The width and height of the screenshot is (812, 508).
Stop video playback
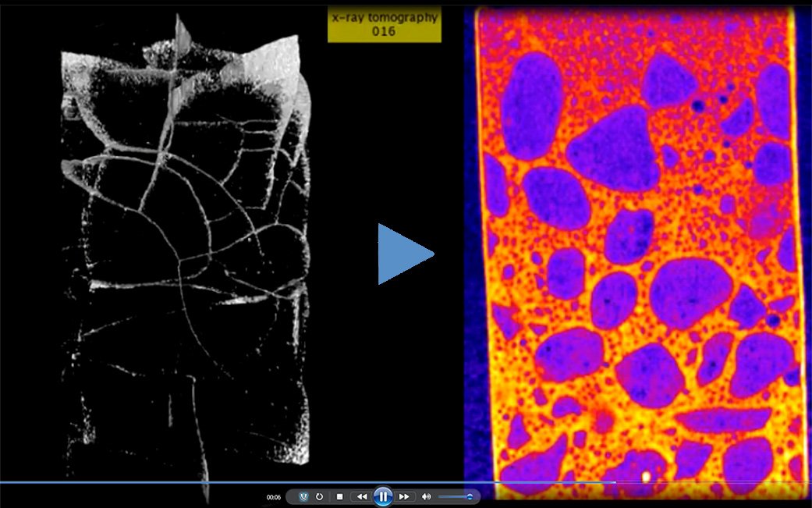[340, 496]
